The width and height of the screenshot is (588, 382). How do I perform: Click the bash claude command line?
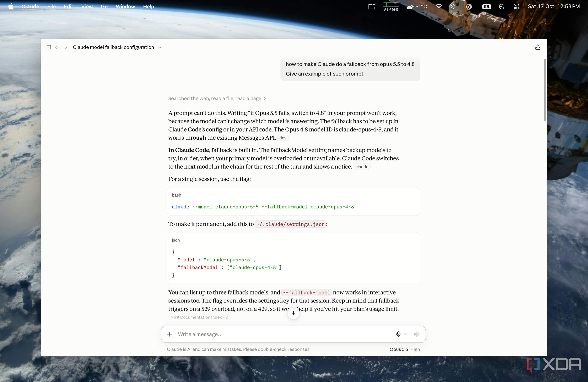[x=263, y=207]
